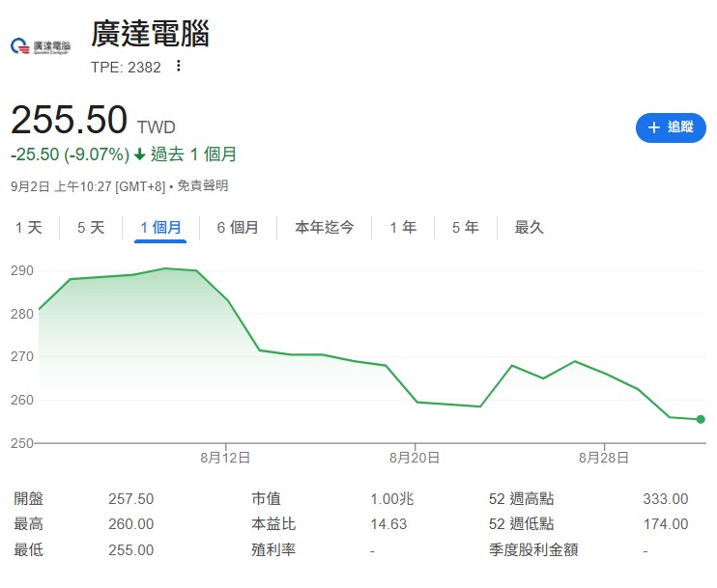The image size is (717, 588).
Task: Click the 廣達電腦 company title
Action: [x=150, y=34]
